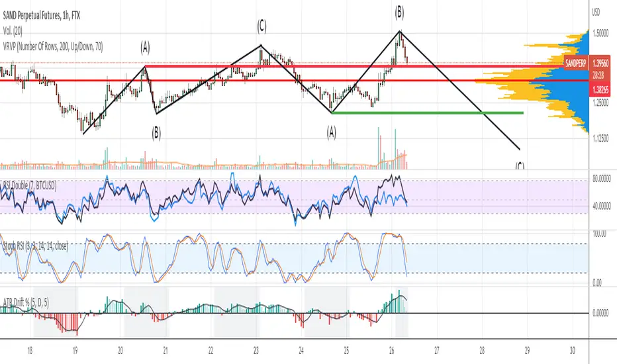Screen dimensions: 617x364
Task: Click date 26 on the time axis
Action: pyautogui.click(x=391, y=351)
